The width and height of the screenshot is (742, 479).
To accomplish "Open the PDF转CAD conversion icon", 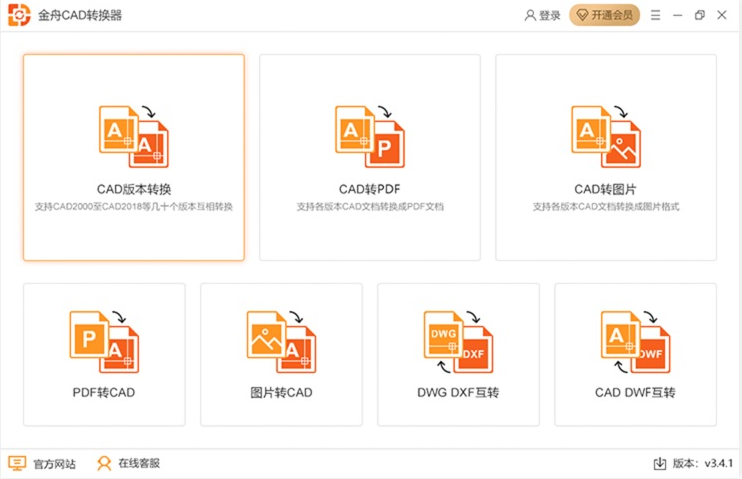I will (104, 342).
